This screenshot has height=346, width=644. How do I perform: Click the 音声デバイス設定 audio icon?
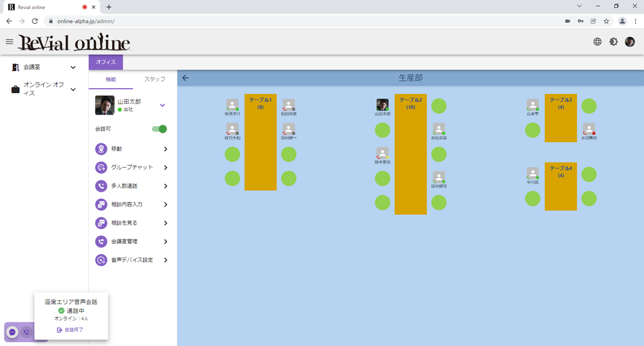tap(100, 260)
